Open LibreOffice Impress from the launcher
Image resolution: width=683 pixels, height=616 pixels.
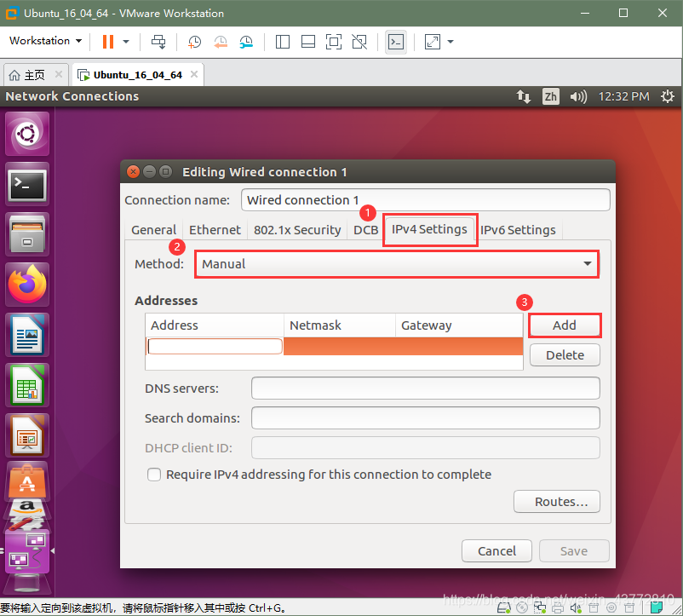27,435
